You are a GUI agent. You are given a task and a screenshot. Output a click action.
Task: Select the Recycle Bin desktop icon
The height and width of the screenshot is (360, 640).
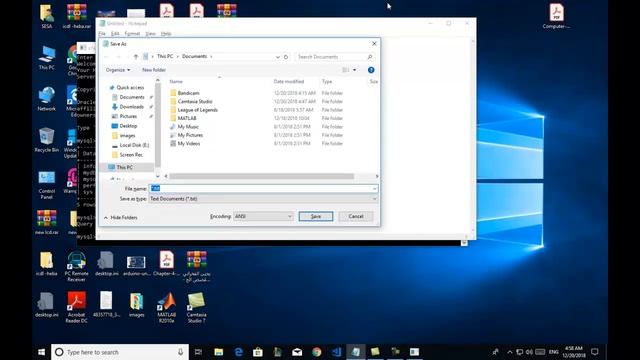pos(47,140)
